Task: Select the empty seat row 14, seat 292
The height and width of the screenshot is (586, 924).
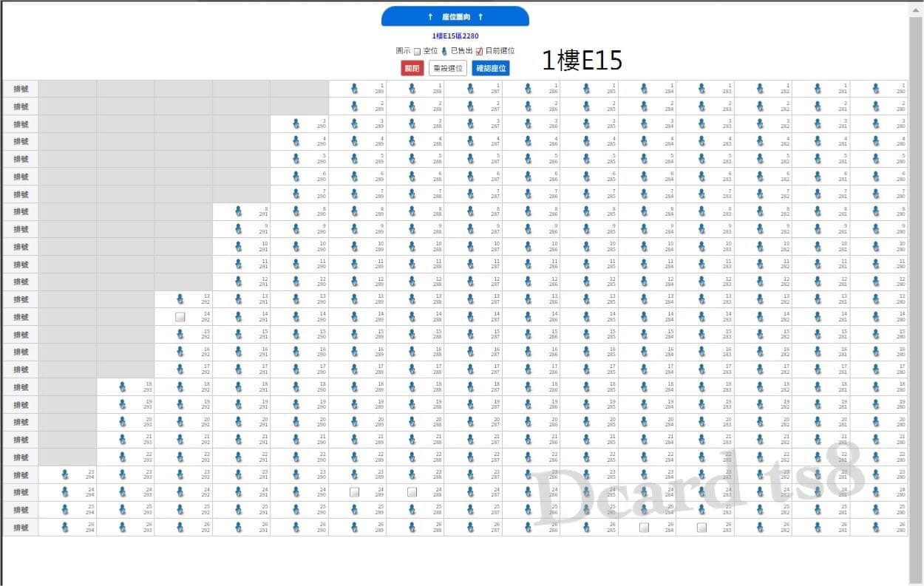Action: coord(180,317)
